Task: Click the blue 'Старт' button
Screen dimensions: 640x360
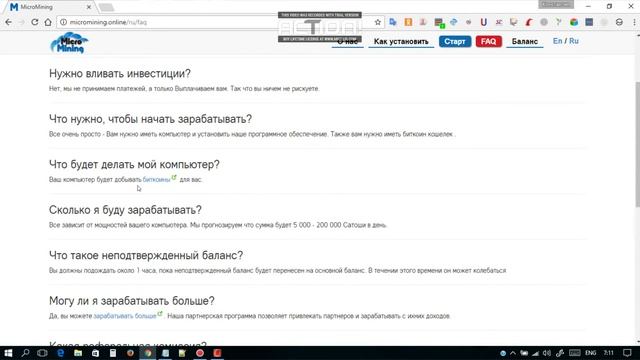Action: click(x=455, y=42)
